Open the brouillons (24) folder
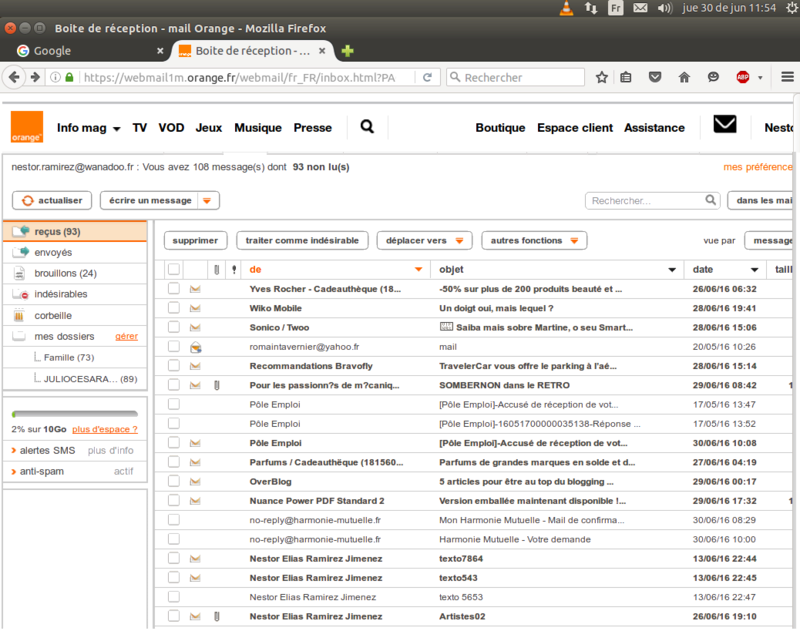The height and width of the screenshot is (631, 800). pyautogui.click(x=75, y=273)
